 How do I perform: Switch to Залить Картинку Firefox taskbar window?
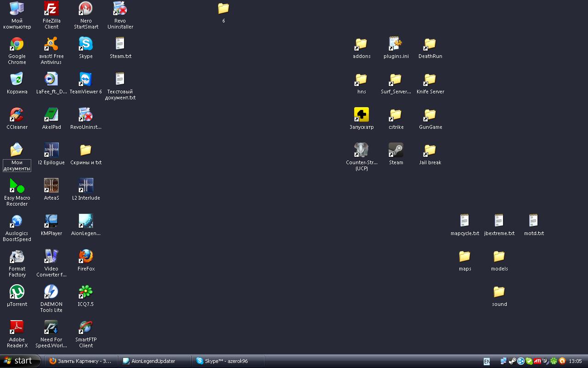pyautogui.click(x=81, y=361)
